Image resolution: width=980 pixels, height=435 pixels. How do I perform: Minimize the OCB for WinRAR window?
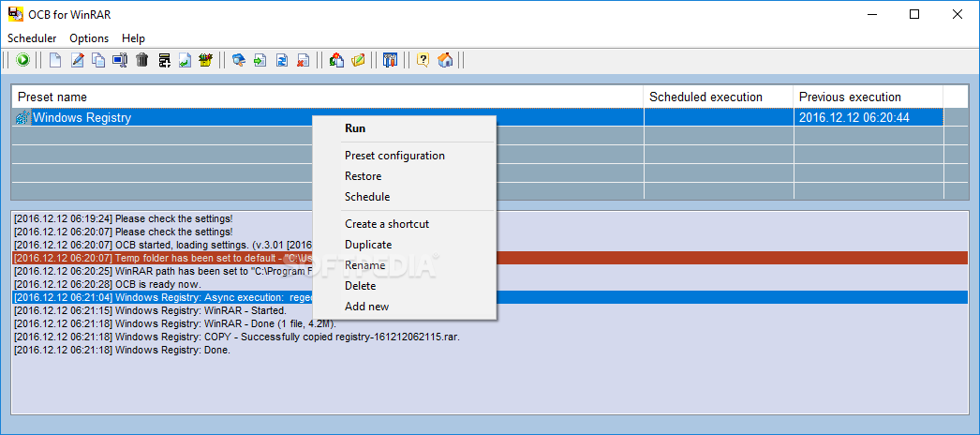[x=871, y=14]
